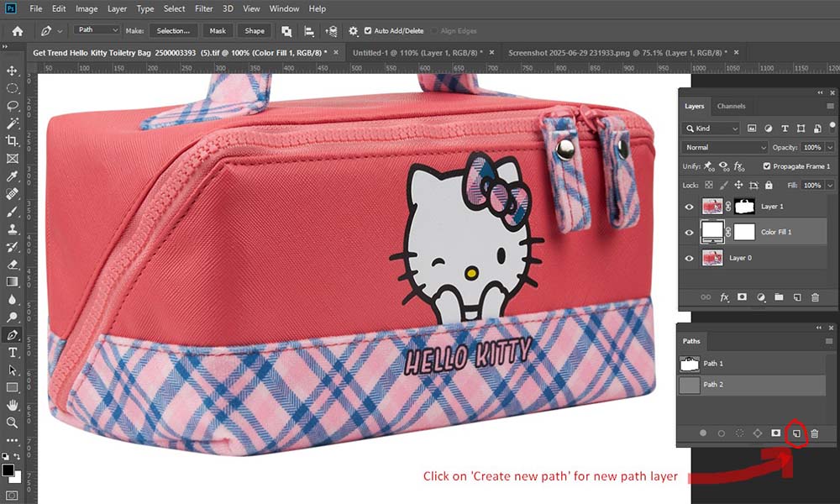Screen dimensions: 840x504
Task: Switch to the Channels tab
Action: (x=732, y=106)
